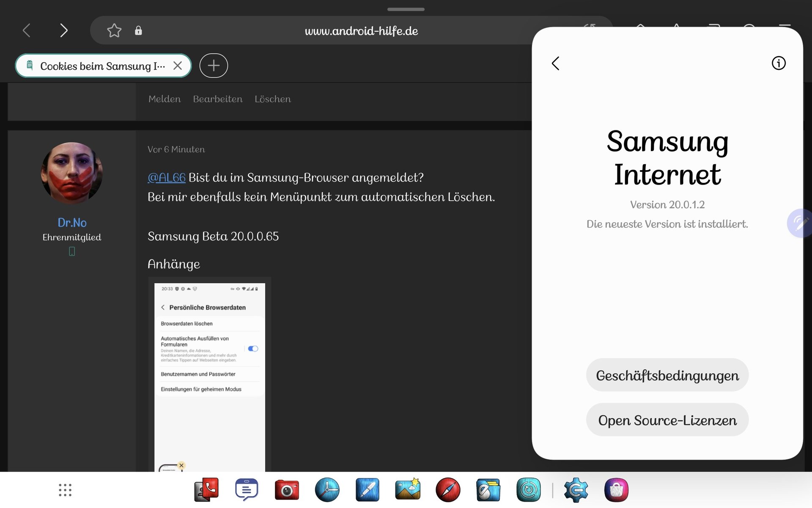Screen dimensions: 812x508
Task: Open app info icon in panel
Action: coord(779,63)
